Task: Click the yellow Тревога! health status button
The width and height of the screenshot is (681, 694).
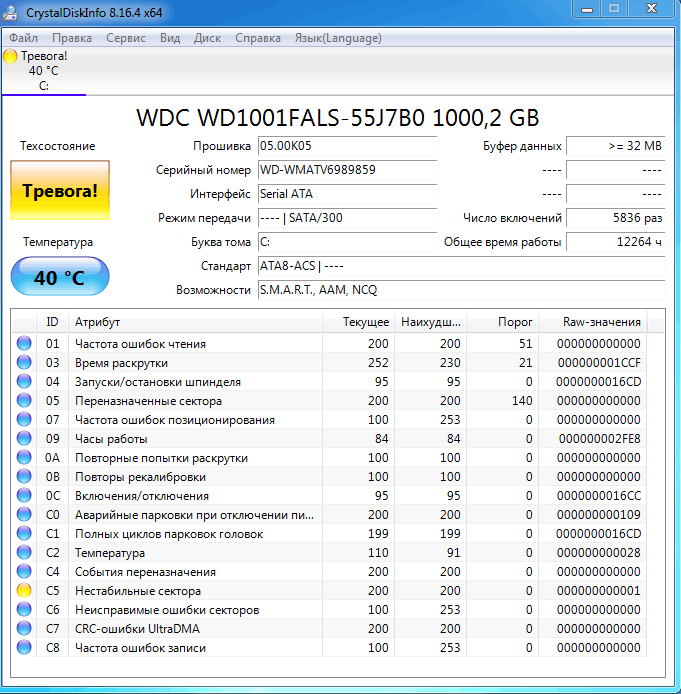Action: click(x=60, y=190)
